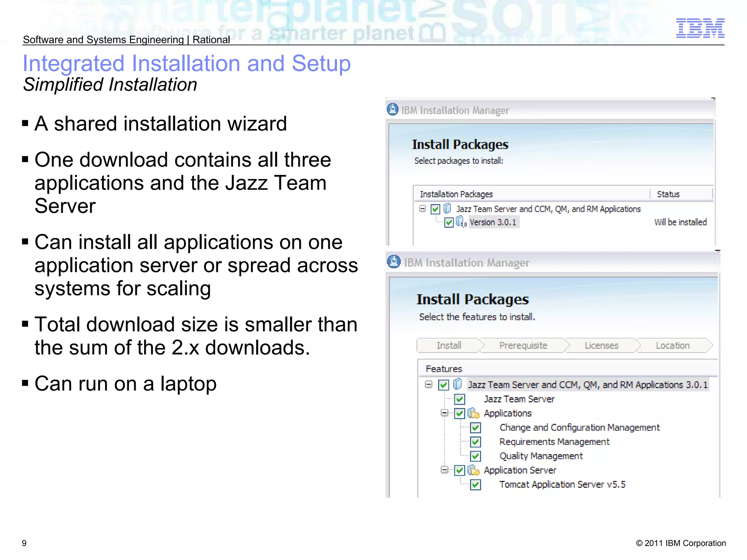The height and width of the screenshot is (560, 747).
Task: Go to the Install wizard step
Action: [449, 345]
